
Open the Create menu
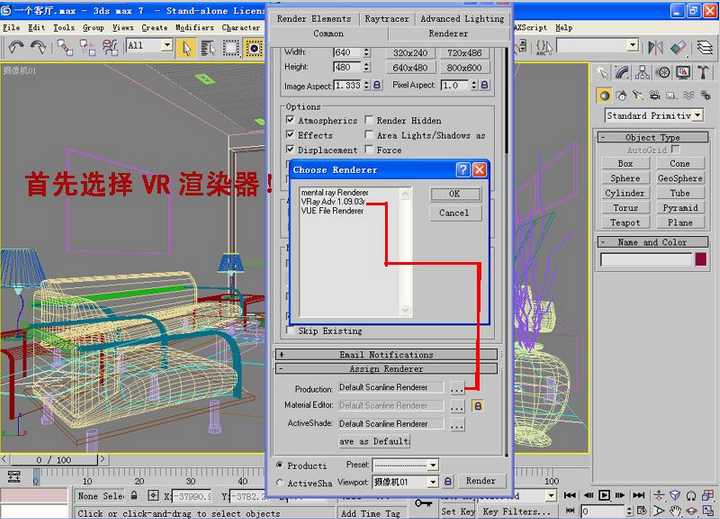(154, 28)
